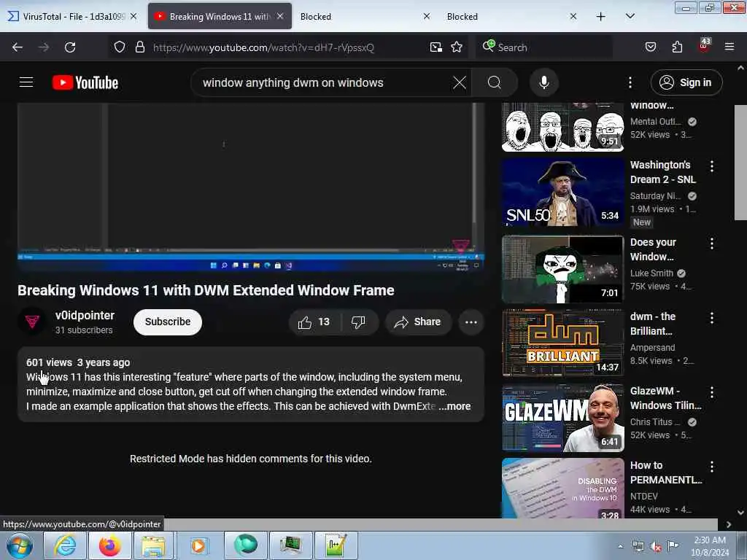747x560 pixels.
Task: Click the video title heading text
Action: (x=206, y=290)
